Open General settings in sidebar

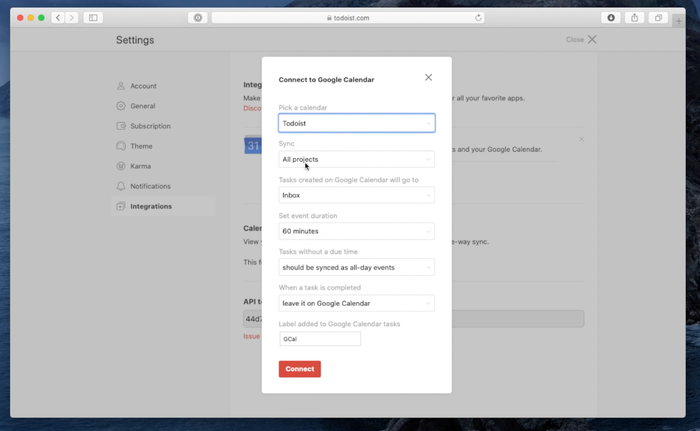point(163,106)
